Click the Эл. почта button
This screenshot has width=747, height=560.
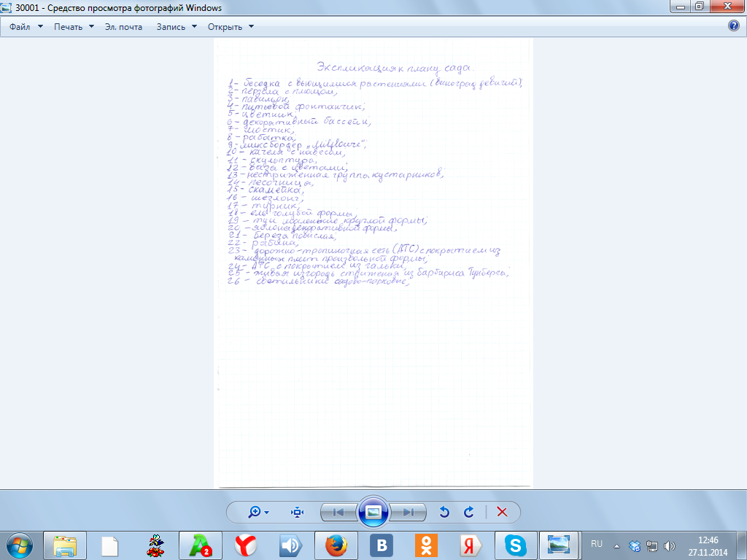pos(123,27)
